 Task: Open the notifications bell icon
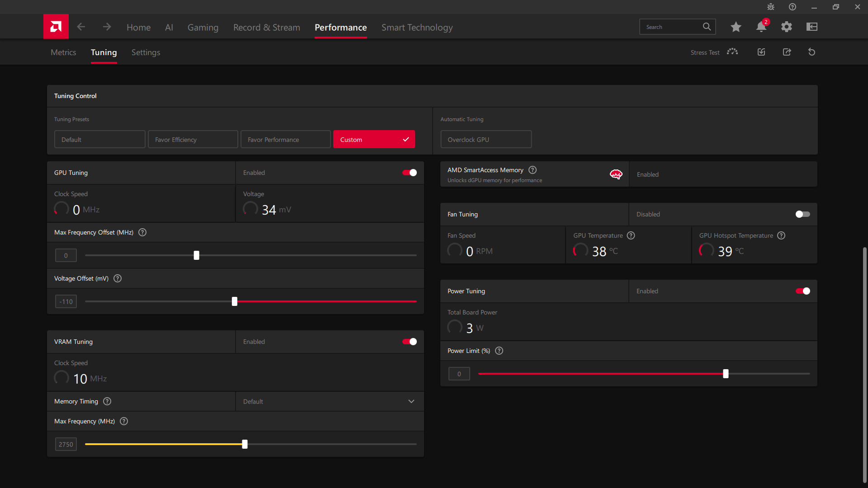click(x=761, y=27)
